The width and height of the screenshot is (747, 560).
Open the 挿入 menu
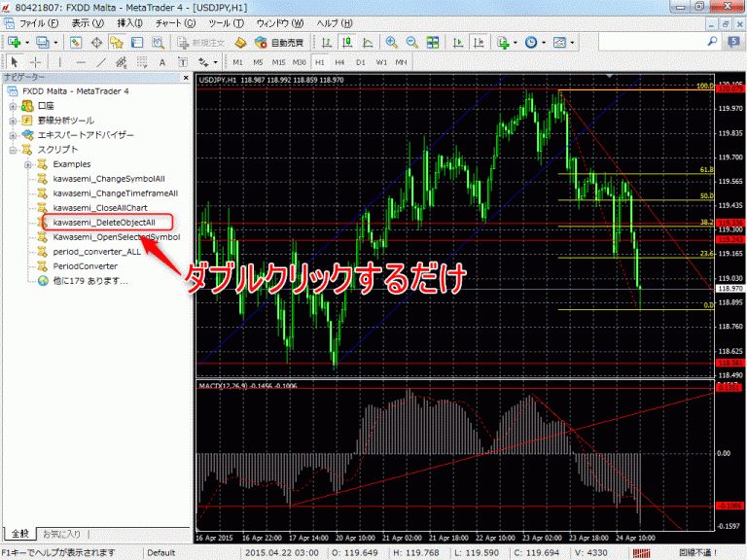129,23
